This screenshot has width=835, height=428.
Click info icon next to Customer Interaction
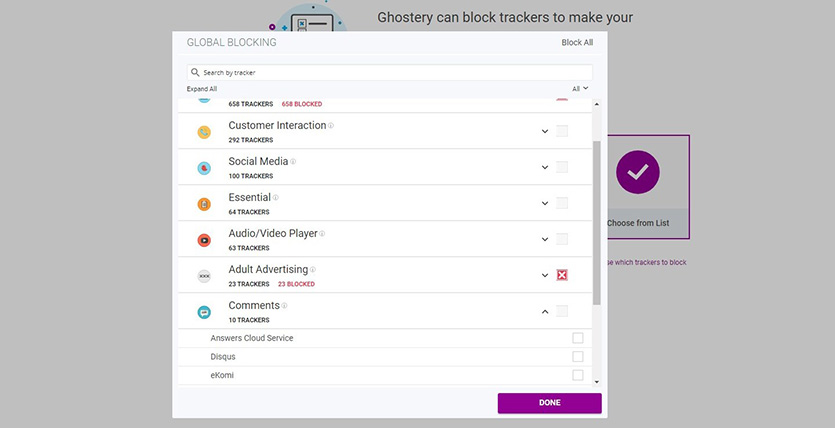[x=331, y=126]
